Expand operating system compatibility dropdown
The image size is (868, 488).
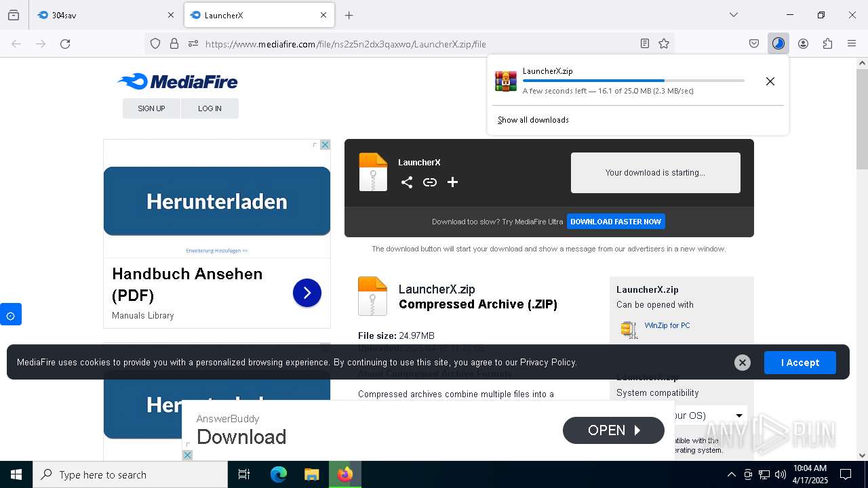coord(739,415)
